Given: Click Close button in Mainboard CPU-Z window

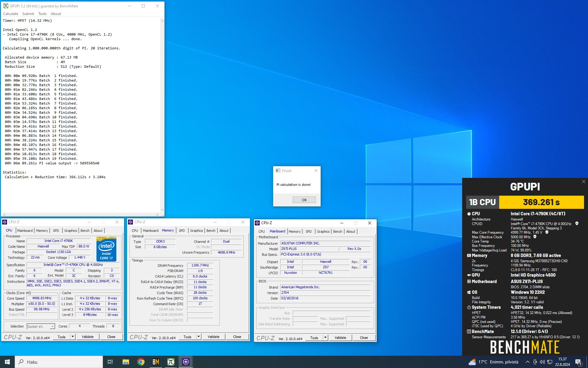Looking at the screenshot, I should point(364,338).
